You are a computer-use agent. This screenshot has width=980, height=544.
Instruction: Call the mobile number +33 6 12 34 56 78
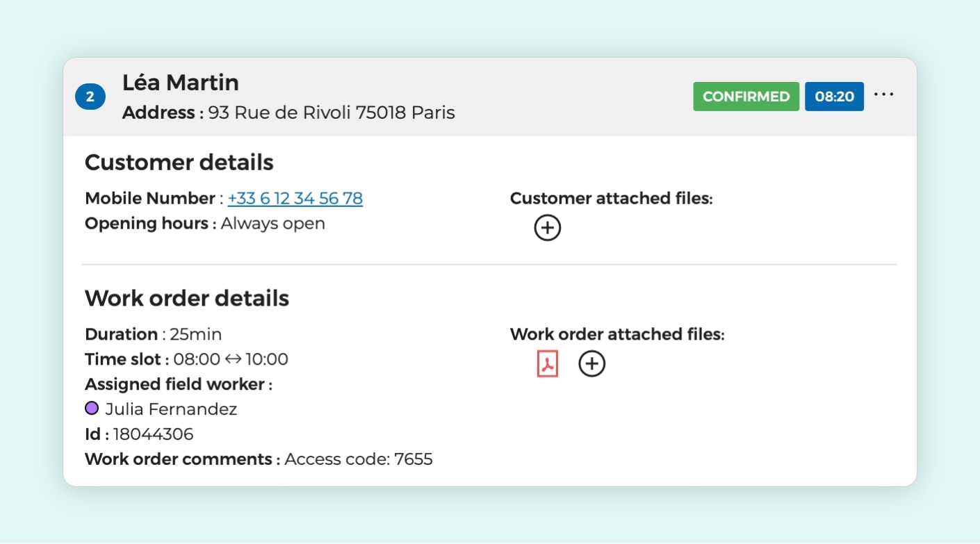[295, 198]
